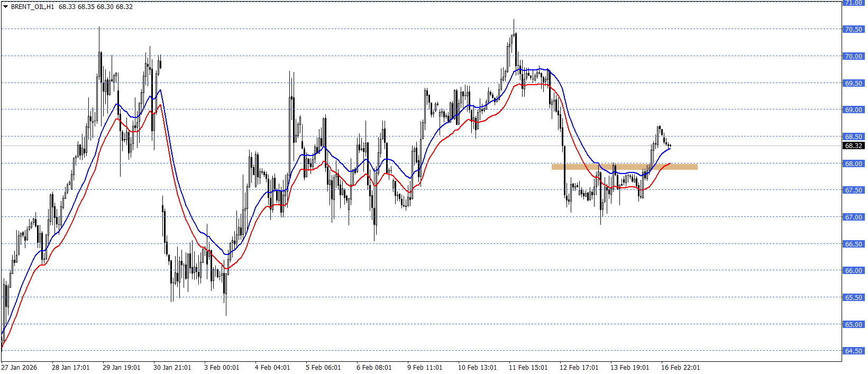
Task: Click the 64.50 price scale label
Action: 853,351
